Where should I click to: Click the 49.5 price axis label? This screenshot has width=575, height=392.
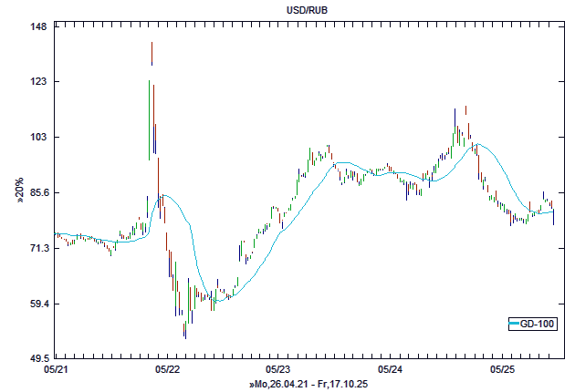click(36, 358)
